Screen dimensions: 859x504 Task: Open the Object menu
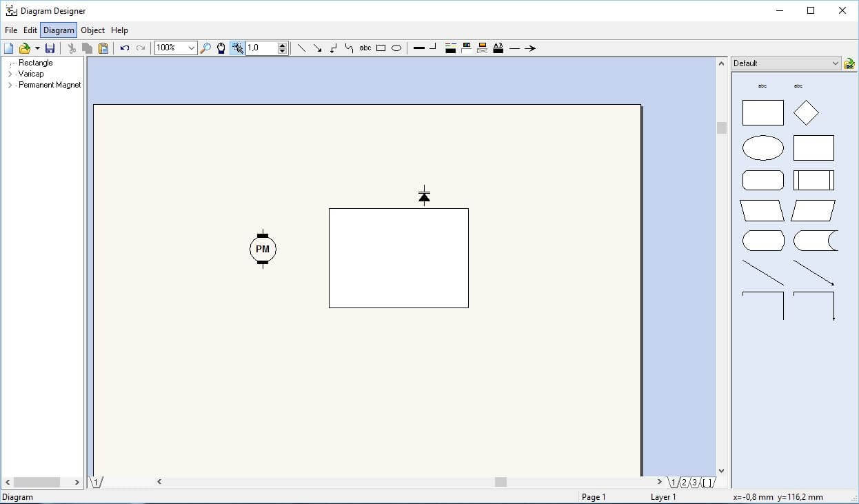(x=92, y=30)
